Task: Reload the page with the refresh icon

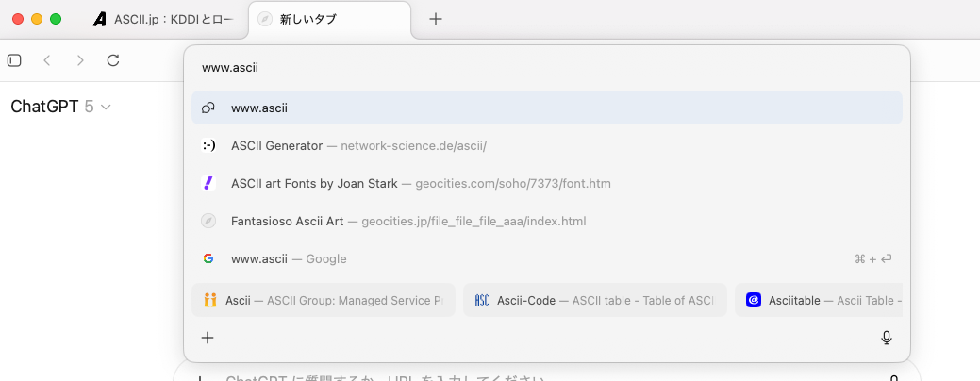Action: click(x=113, y=60)
